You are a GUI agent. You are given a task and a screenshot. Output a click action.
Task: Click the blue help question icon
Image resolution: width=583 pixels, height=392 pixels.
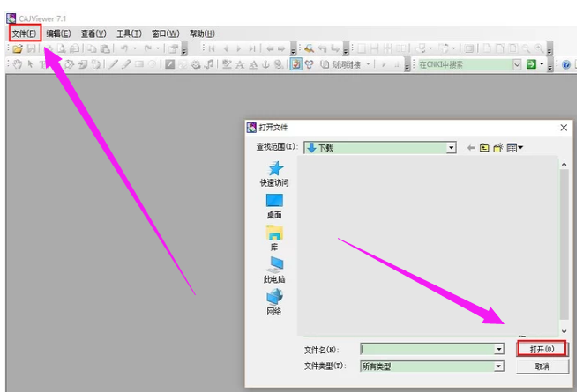tap(566, 65)
